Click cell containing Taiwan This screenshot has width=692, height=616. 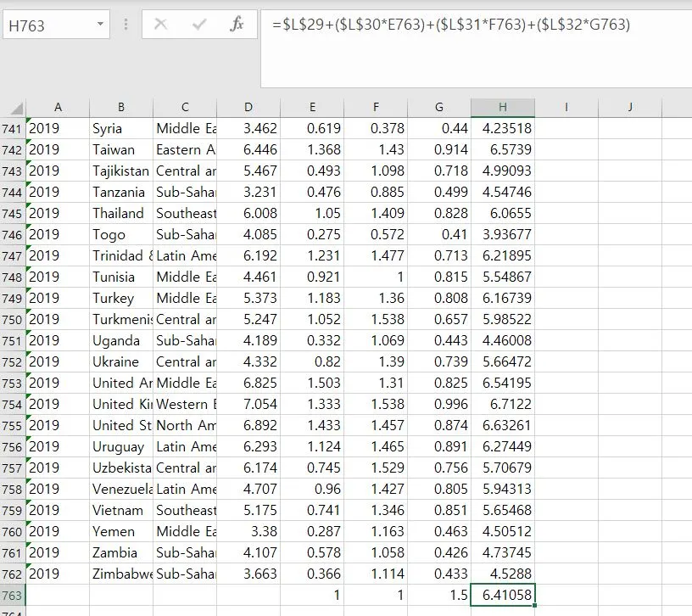point(121,149)
